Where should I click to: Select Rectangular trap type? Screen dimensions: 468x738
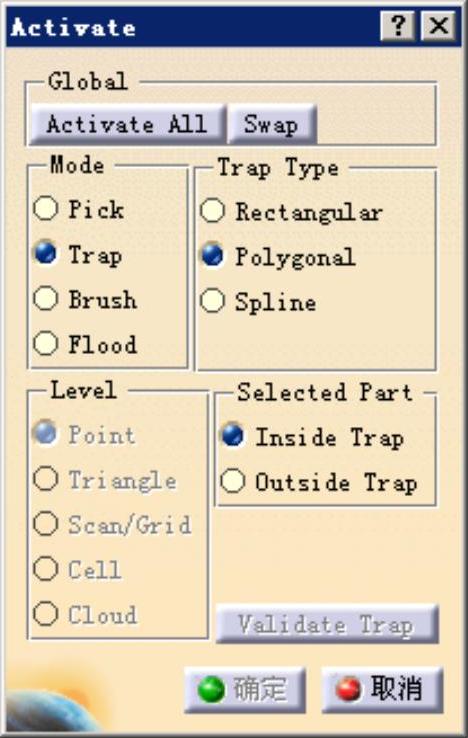[x=212, y=210]
